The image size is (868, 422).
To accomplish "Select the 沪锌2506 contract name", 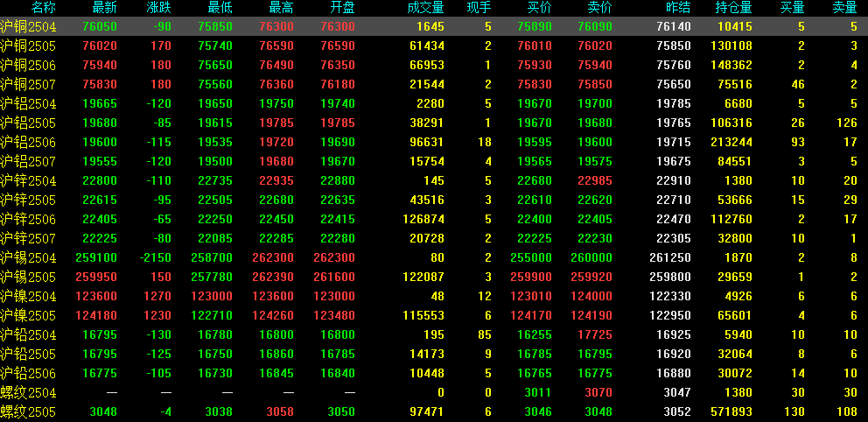I will coord(28,219).
